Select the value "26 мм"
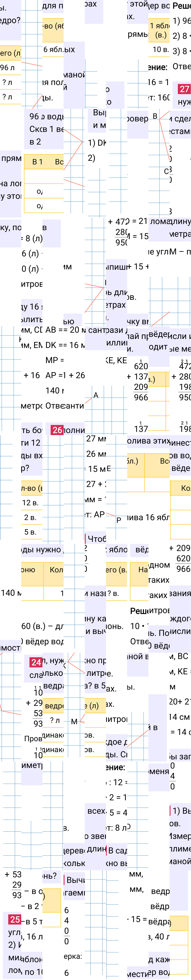 coord(96,454)
